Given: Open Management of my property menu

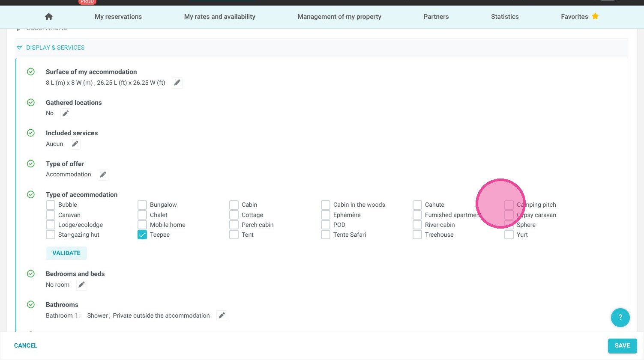Looking at the screenshot, I should pyautogui.click(x=339, y=17).
